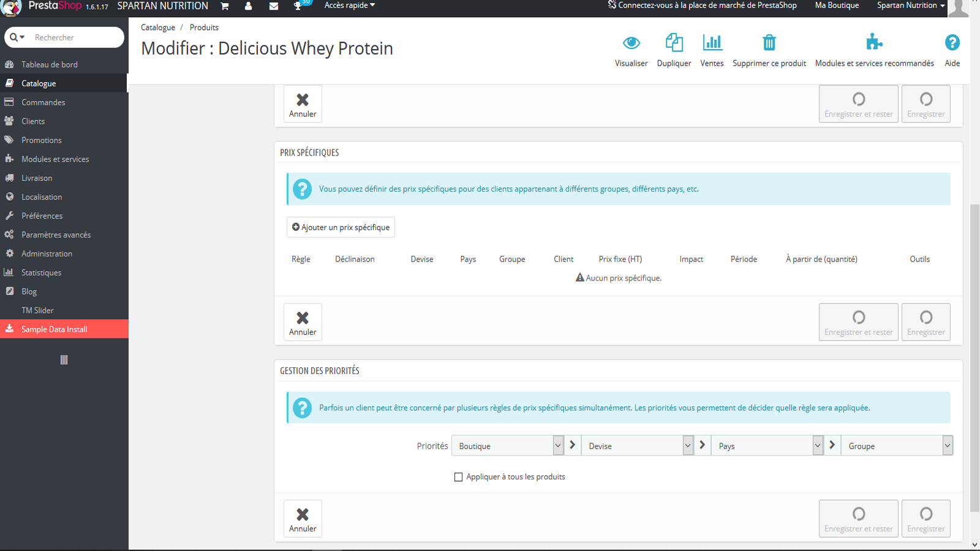
Task: Click the Rechercher search field
Action: tap(77, 37)
